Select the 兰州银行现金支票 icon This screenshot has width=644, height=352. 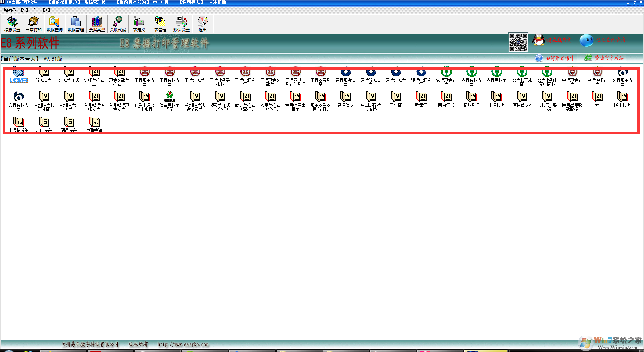click(x=119, y=101)
